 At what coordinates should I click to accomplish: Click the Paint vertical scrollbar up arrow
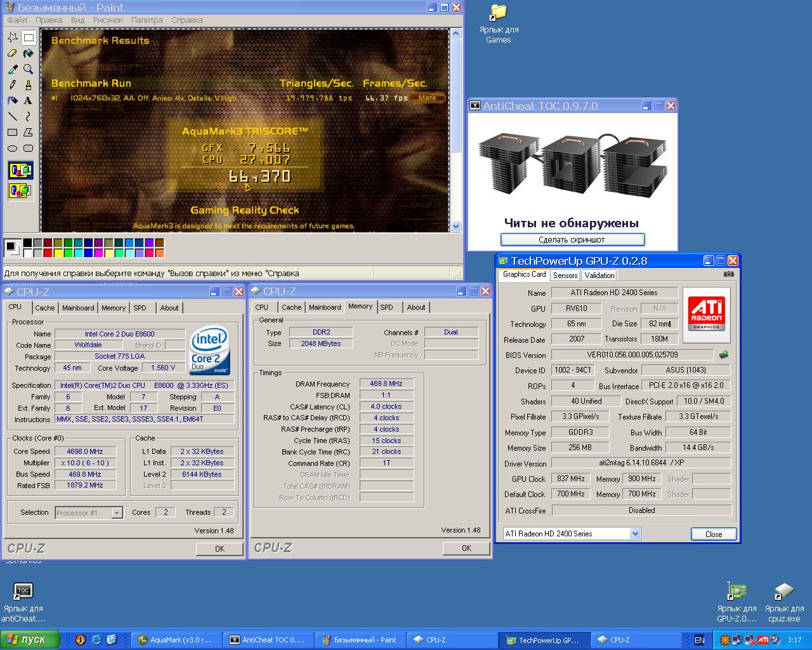[455, 34]
